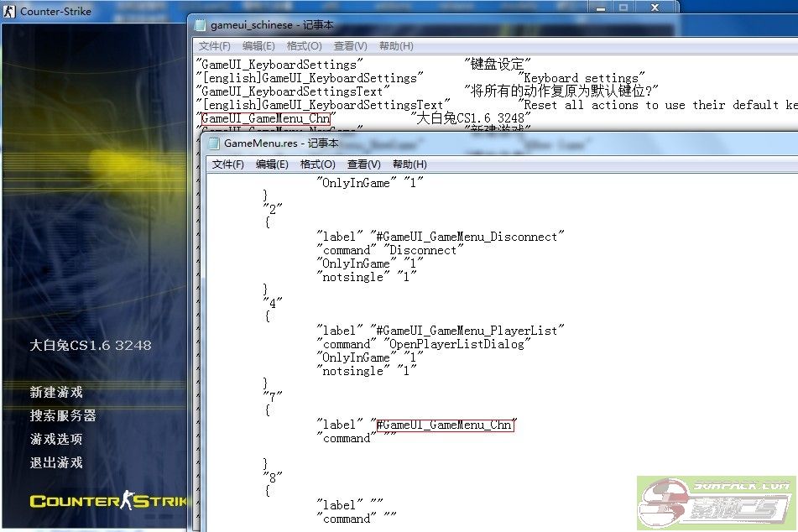The image size is (798, 532).
Task: Select 搜索服务器 in the game menu
Action: [63, 415]
